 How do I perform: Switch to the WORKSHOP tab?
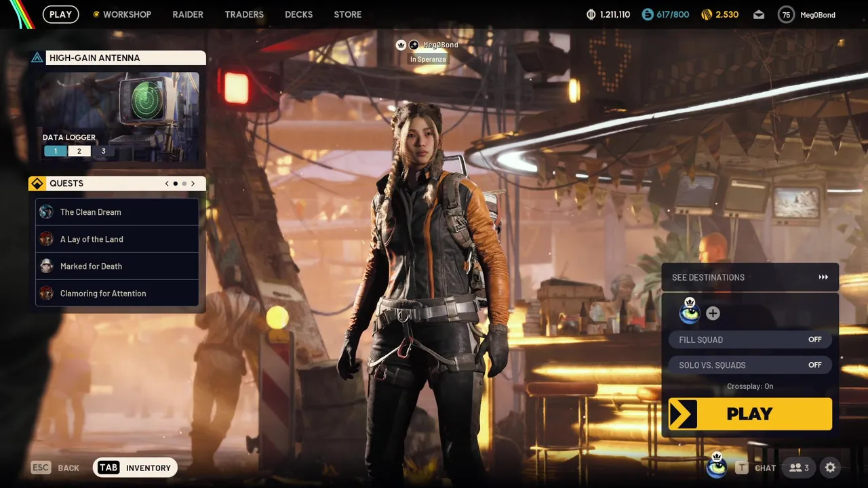(127, 14)
